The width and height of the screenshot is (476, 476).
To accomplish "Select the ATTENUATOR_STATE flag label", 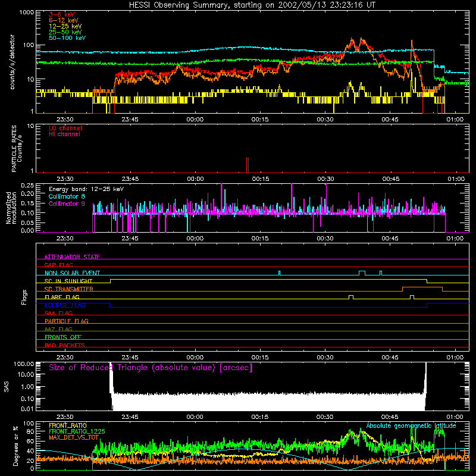I will point(72,257).
